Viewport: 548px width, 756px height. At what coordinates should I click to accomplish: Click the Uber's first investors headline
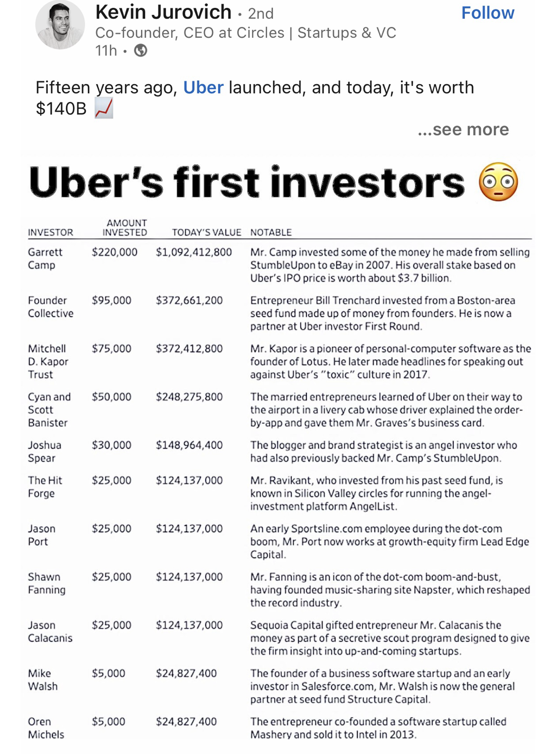247,182
